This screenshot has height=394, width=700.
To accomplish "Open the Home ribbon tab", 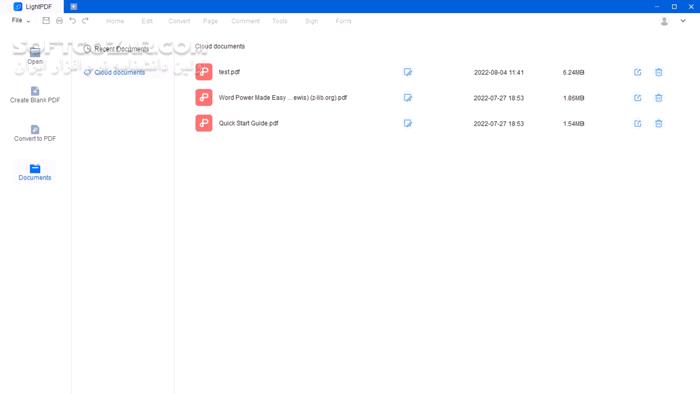I will 115,21.
